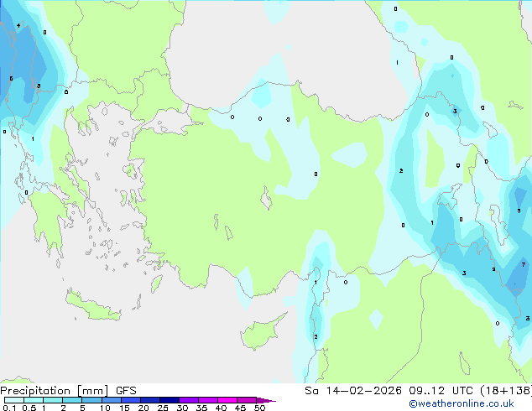Click the '50' legend scale label
The width and height of the screenshot is (532, 411).
point(259,408)
